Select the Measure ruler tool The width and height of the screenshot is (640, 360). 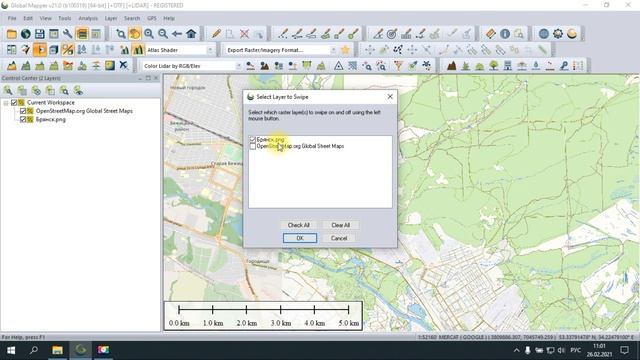[x=491, y=34]
